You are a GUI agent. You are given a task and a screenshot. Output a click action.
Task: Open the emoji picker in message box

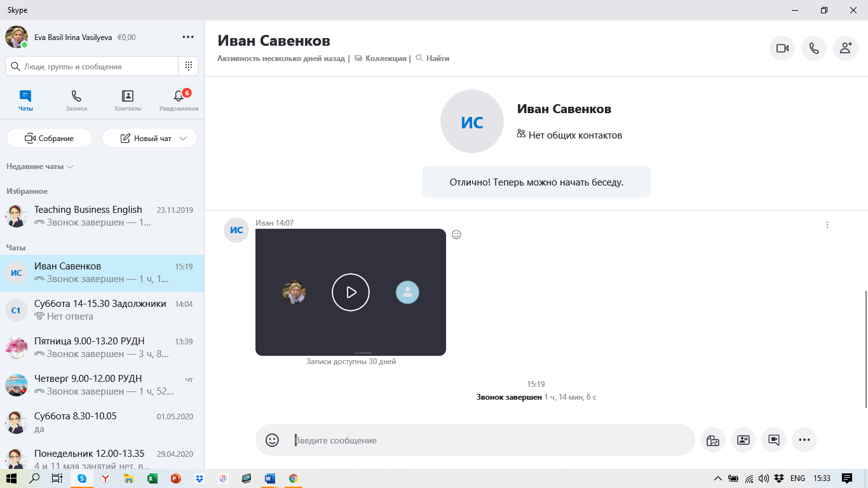[x=272, y=440]
